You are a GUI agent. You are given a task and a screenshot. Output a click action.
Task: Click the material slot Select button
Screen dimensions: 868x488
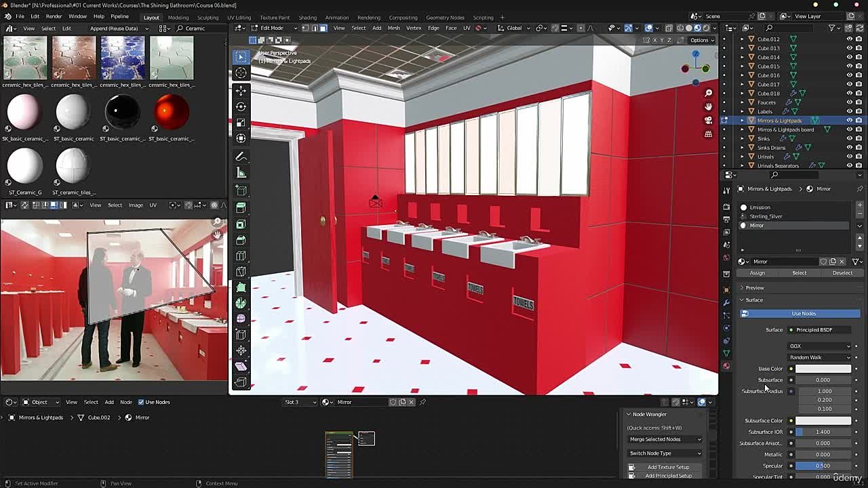(800, 273)
